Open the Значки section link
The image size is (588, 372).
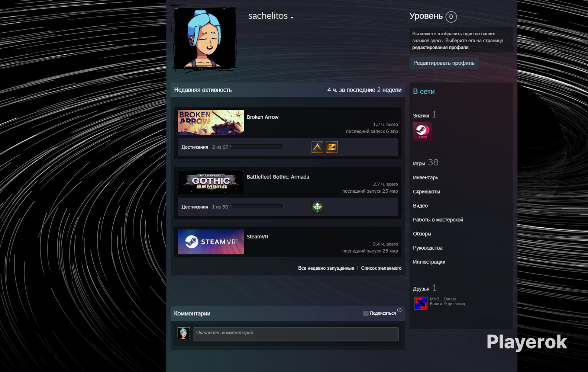(x=421, y=116)
